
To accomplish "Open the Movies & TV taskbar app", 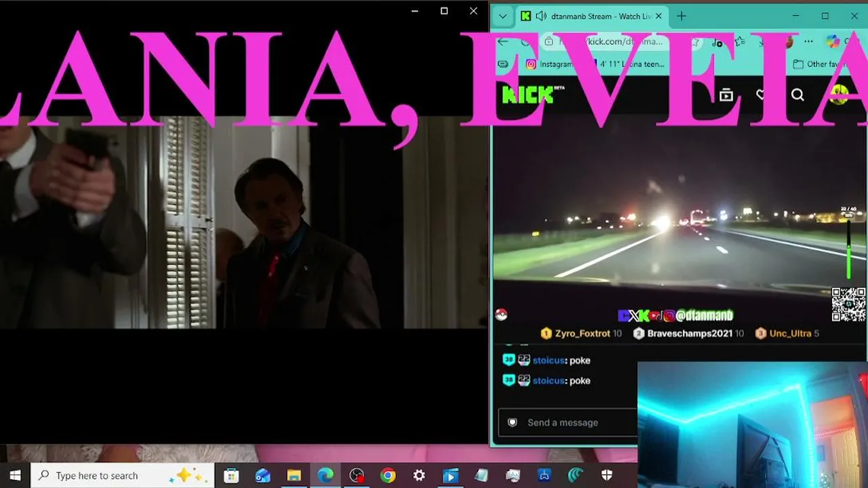I will pos(450,476).
